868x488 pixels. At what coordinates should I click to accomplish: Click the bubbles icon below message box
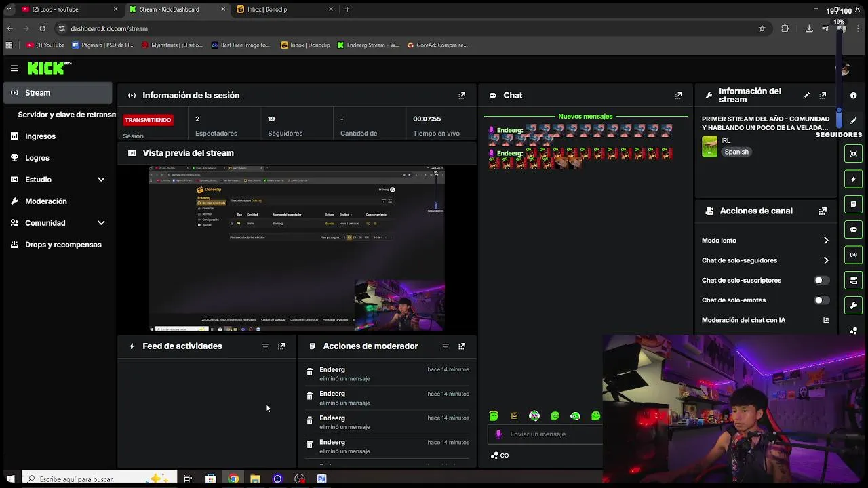[x=494, y=455]
